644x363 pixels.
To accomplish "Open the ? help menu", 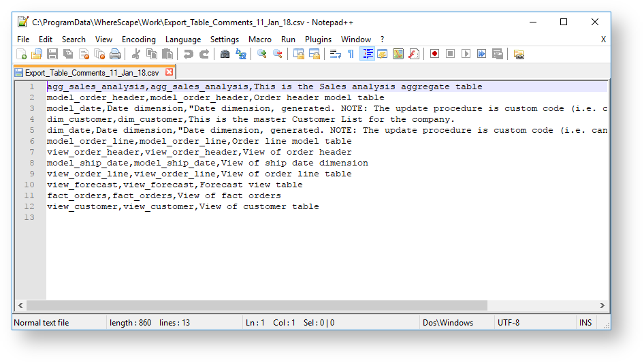I will point(383,40).
